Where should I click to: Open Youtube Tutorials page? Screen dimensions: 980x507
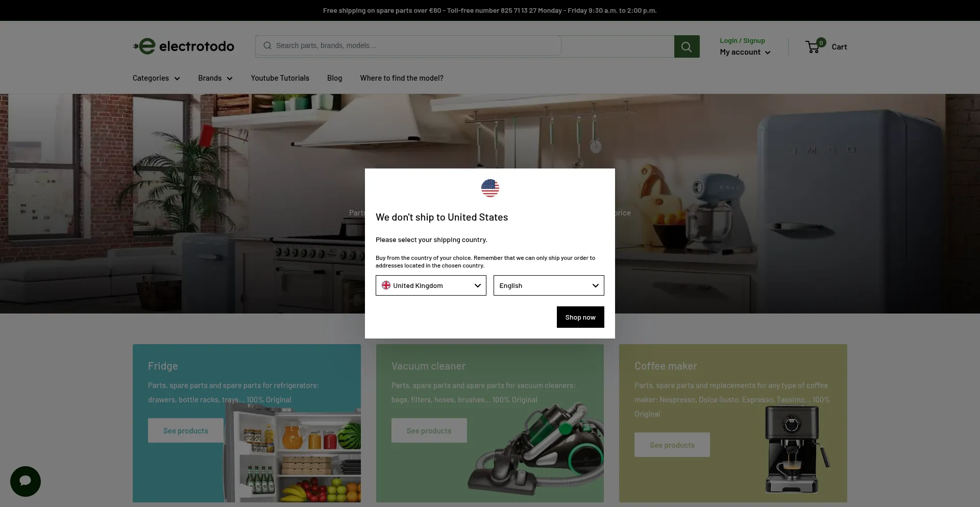(x=280, y=78)
